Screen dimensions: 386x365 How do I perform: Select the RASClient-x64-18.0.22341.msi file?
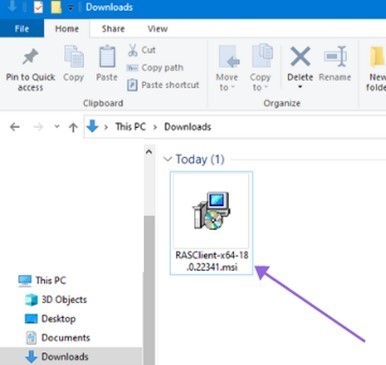(x=211, y=223)
